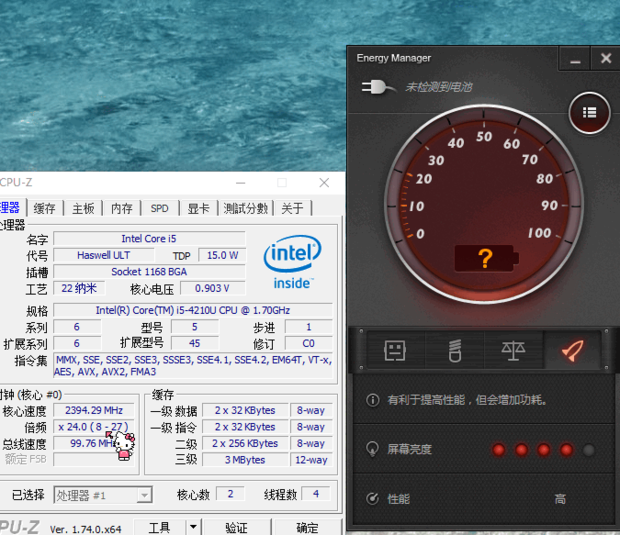Switch to the 内存 tab in CPU-Z
620x535 pixels.
pos(122,208)
